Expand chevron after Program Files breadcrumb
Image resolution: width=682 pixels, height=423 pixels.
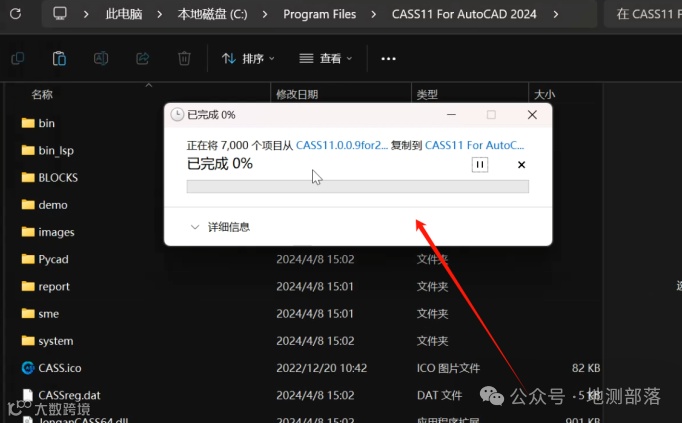tap(374, 14)
